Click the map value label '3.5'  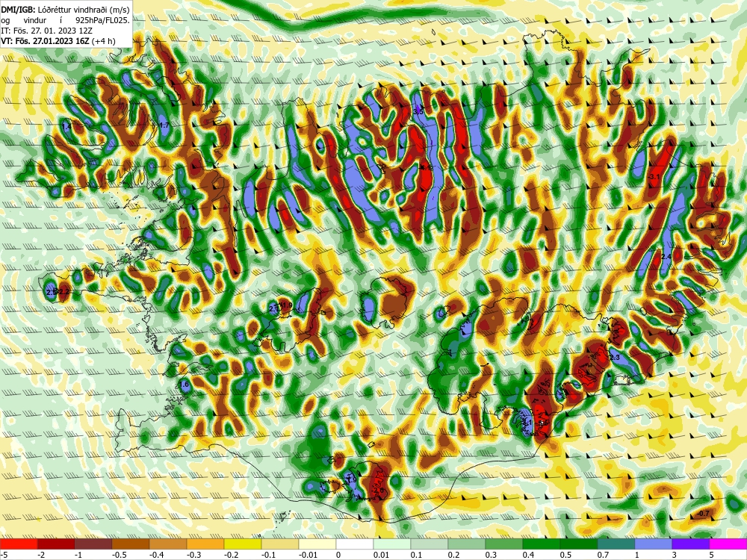tap(418, 111)
